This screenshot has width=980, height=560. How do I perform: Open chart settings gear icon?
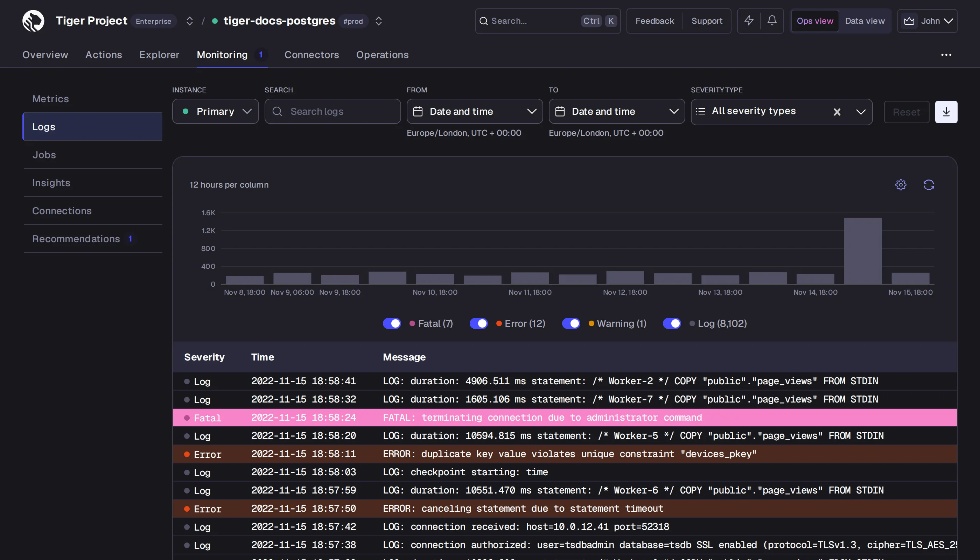(x=901, y=185)
